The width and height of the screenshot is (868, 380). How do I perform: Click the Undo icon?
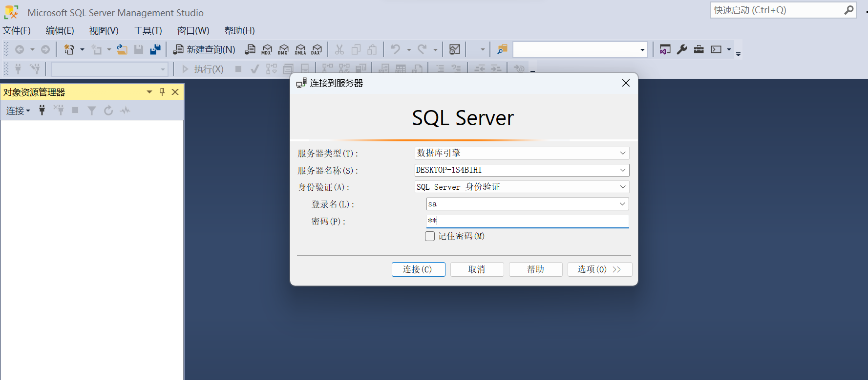(396, 49)
